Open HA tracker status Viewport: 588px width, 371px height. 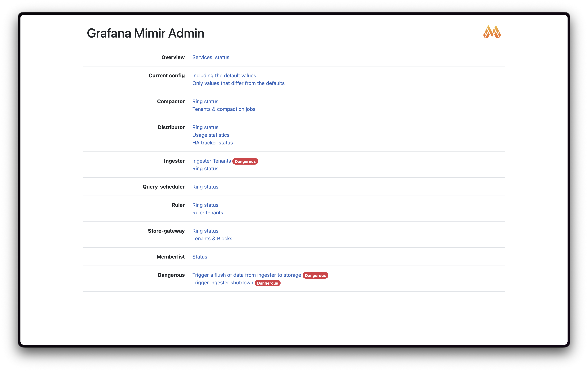213,143
